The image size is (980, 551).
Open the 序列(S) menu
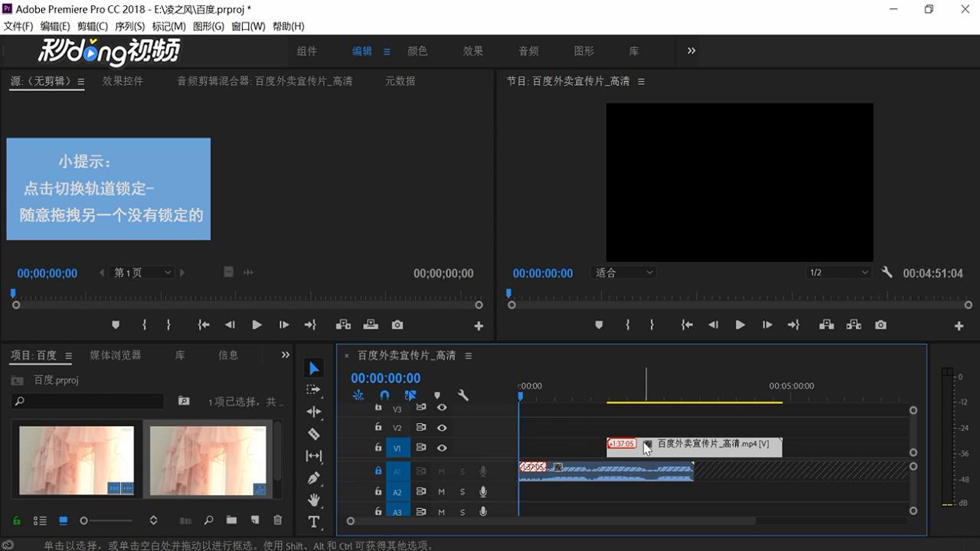click(129, 26)
